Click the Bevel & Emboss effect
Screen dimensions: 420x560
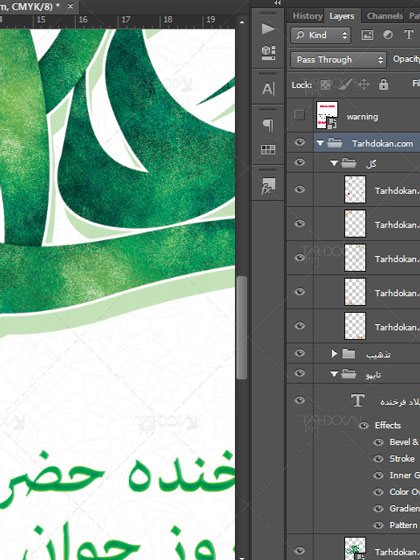coord(404,442)
